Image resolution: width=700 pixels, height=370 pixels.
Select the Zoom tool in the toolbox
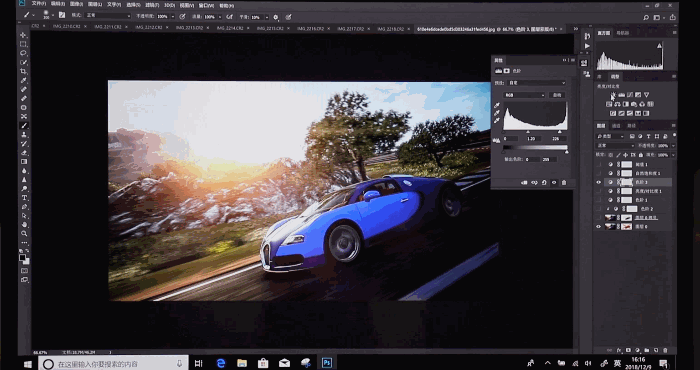pos(23,233)
